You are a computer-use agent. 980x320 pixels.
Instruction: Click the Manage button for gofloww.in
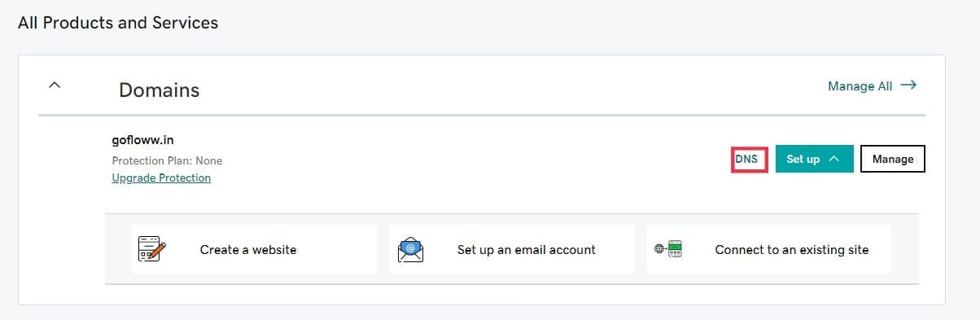point(893,159)
